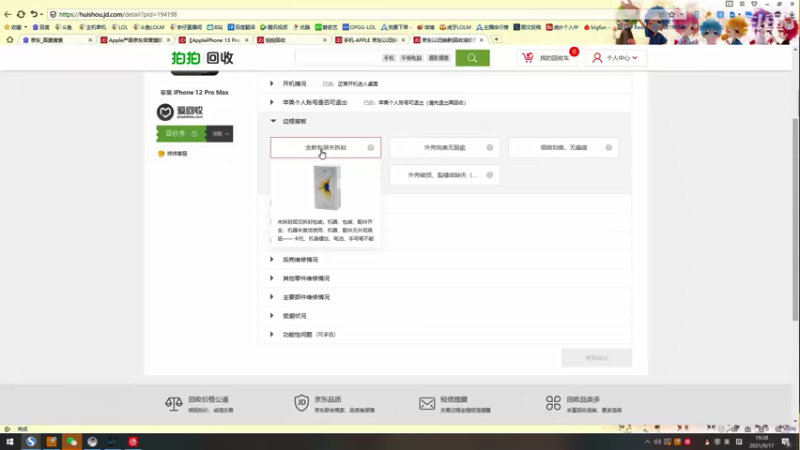Click the scales icon for 回收价格公道
The height and width of the screenshot is (450, 800).
173,404
